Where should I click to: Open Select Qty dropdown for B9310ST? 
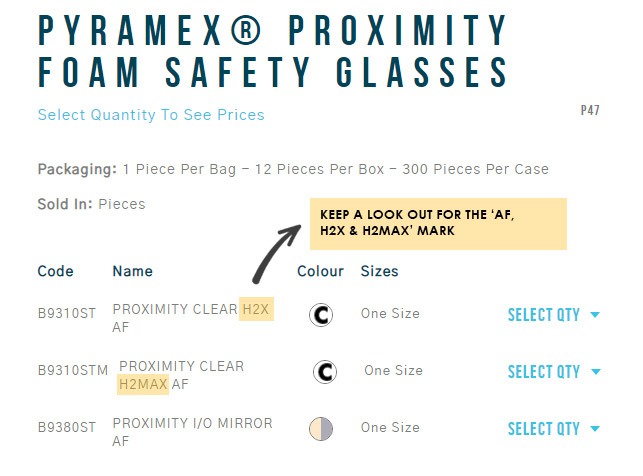(x=554, y=315)
